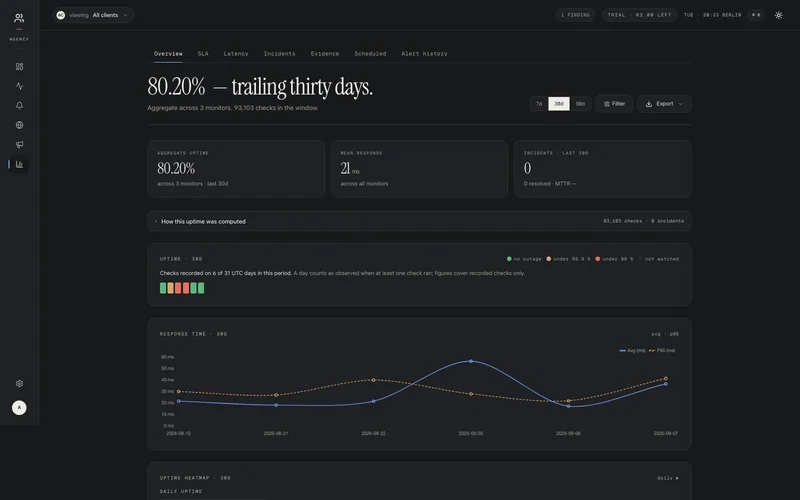This screenshot has height=500, width=800.
Task: Select the 7d time range
Action: coord(539,104)
